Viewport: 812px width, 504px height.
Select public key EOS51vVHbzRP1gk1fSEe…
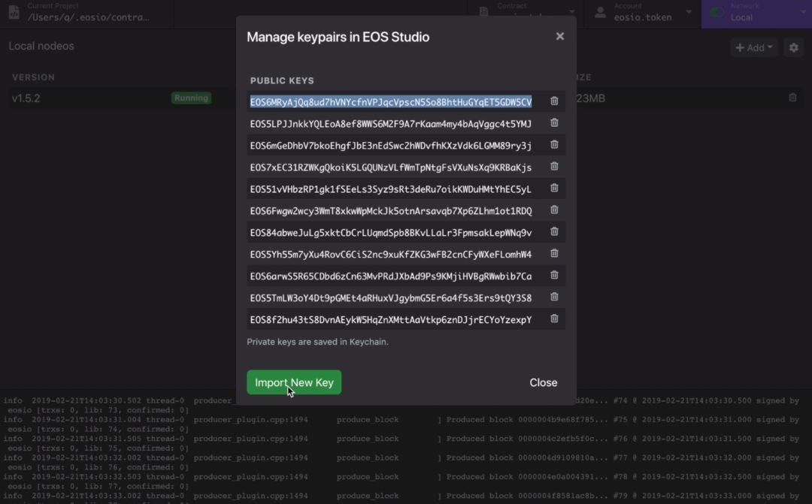pyautogui.click(x=391, y=189)
